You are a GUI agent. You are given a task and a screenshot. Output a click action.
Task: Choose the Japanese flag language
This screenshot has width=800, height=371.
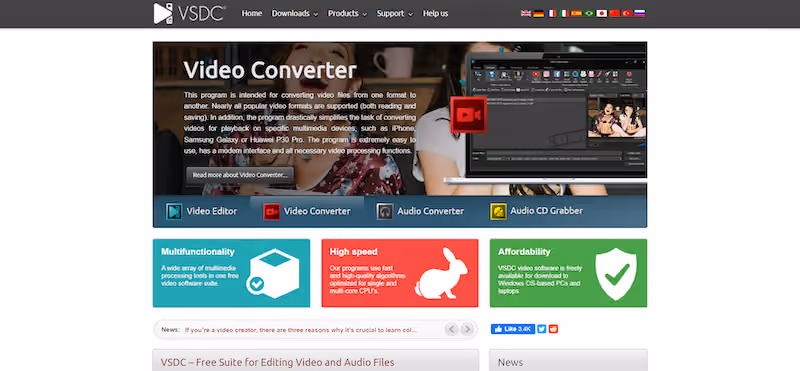coord(602,13)
